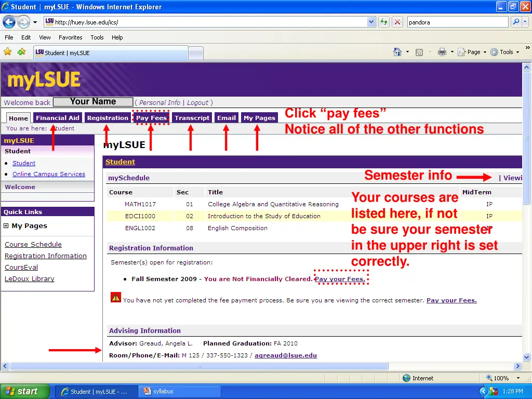Expand hidden system tray icons arrow
532x399 pixels.
tap(484, 392)
